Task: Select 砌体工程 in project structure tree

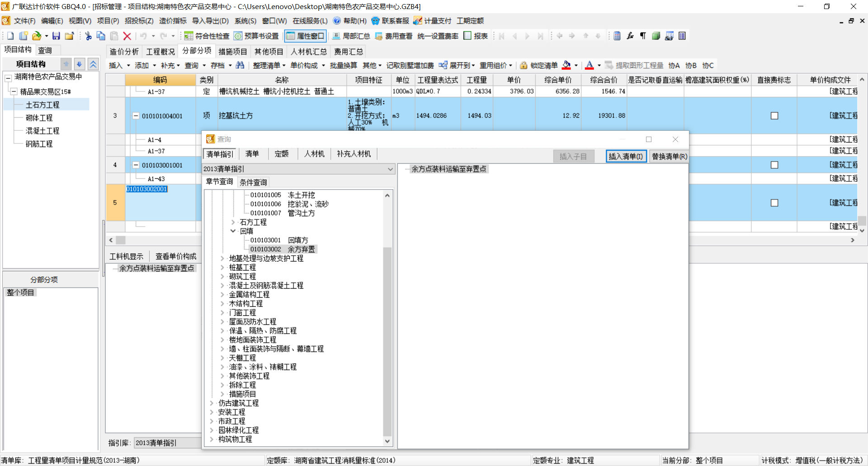Action: pyautogui.click(x=39, y=118)
